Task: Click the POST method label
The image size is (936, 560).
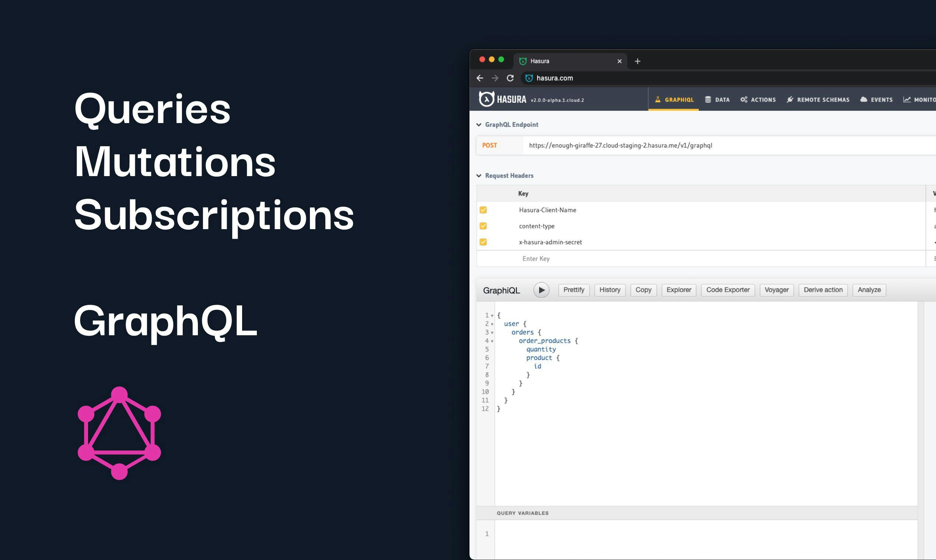Action: (x=489, y=145)
